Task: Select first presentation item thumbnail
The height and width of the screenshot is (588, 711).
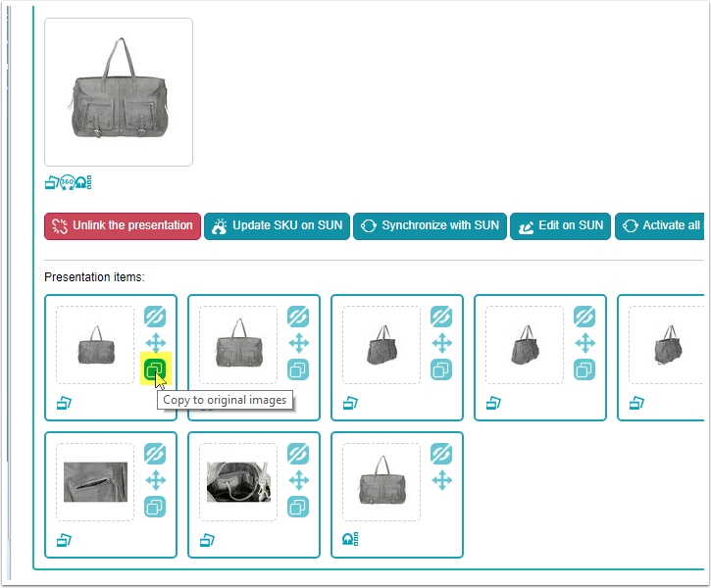Action: (x=95, y=345)
